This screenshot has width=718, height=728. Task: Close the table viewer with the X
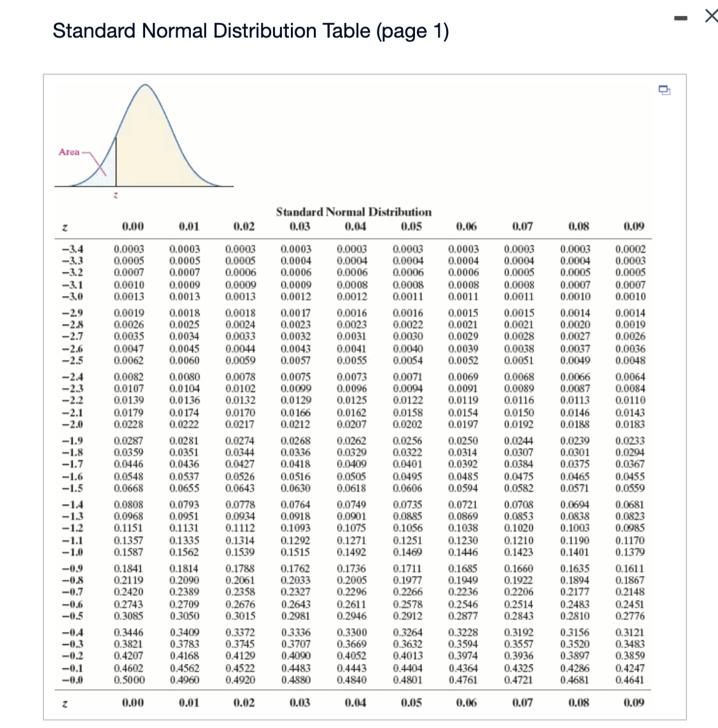(x=711, y=17)
